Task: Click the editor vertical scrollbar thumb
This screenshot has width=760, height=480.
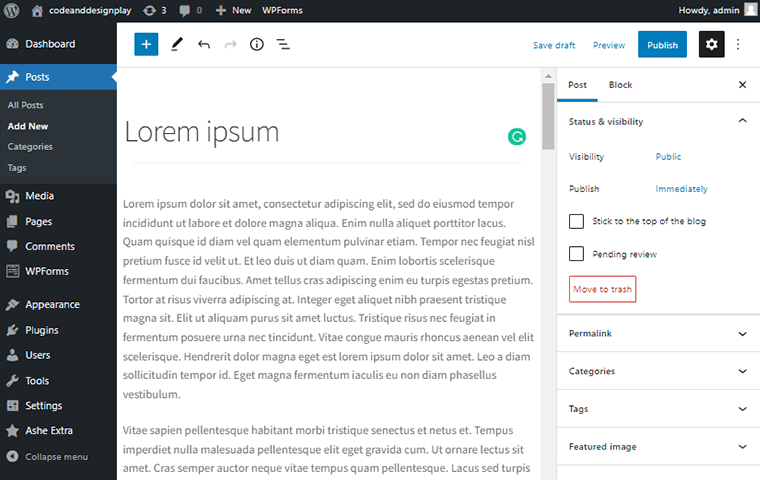Action: (548, 116)
